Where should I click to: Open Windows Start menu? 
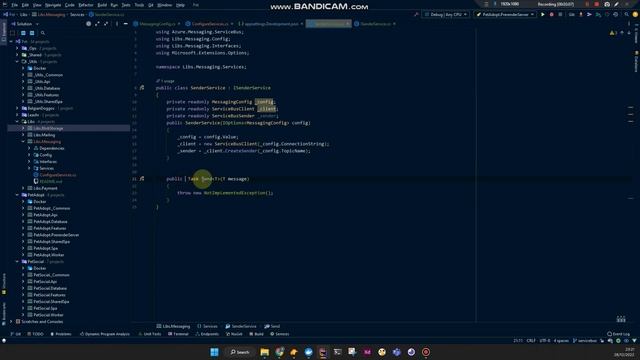pyautogui.click(x=214, y=352)
